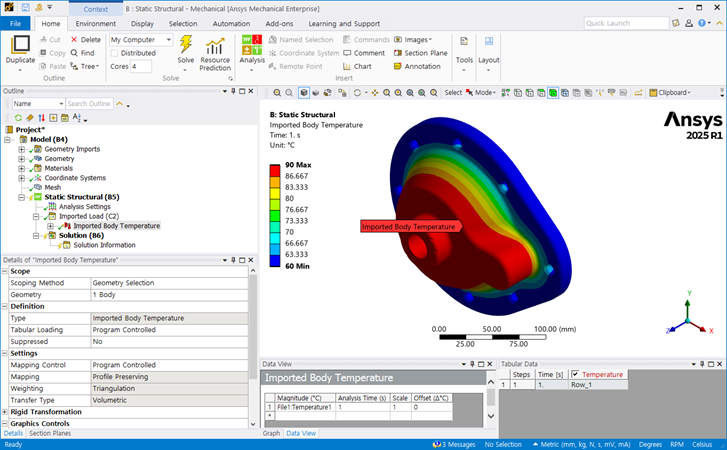
Task: Click the Rotate view icon
Action: click(x=357, y=93)
